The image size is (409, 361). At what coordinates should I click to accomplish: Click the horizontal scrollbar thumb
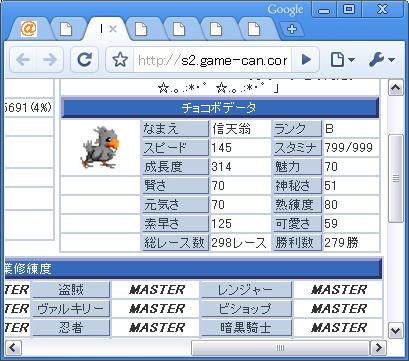click(x=280, y=348)
